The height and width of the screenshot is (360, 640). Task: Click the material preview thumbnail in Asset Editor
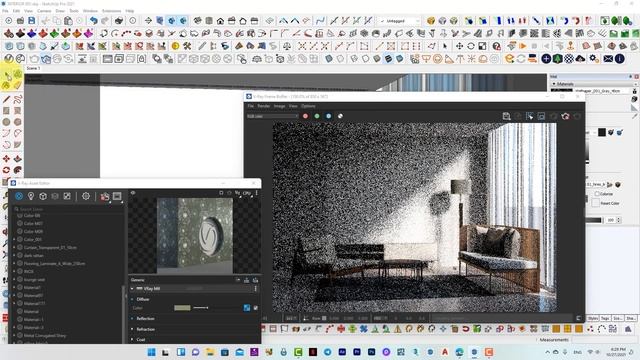195,236
